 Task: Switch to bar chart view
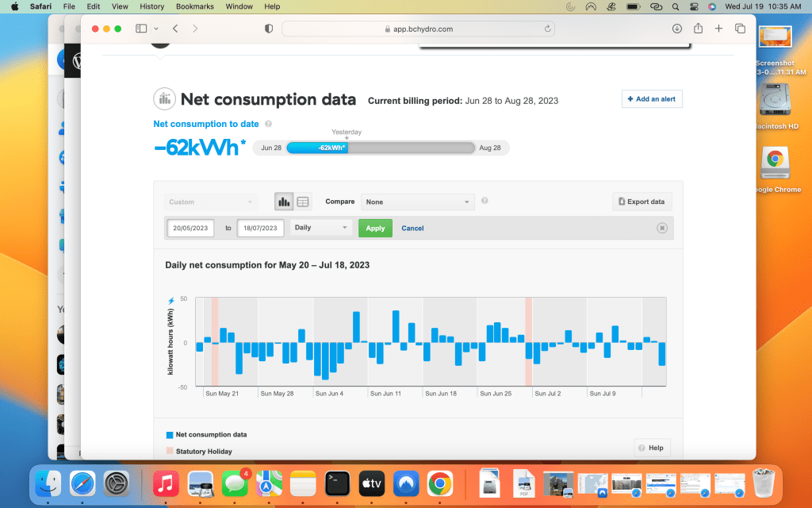[x=284, y=202]
